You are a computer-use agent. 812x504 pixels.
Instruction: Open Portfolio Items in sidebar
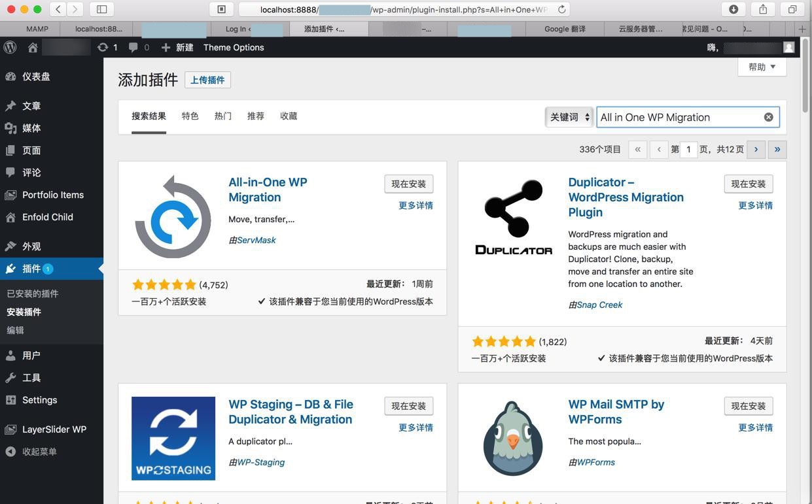(x=52, y=195)
